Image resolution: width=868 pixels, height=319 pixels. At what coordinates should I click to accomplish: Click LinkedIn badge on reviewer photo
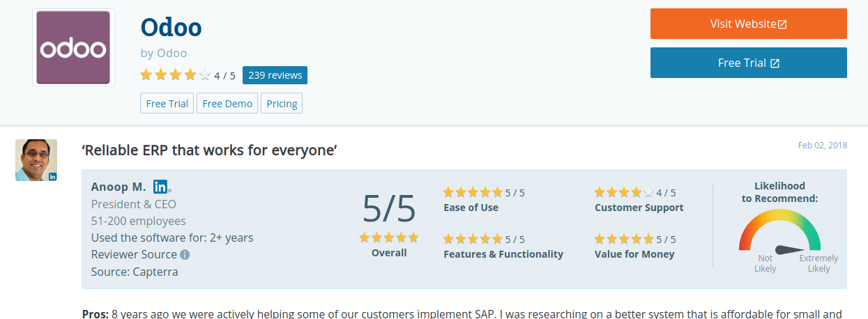pyautogui.click(x=53, y=177)
